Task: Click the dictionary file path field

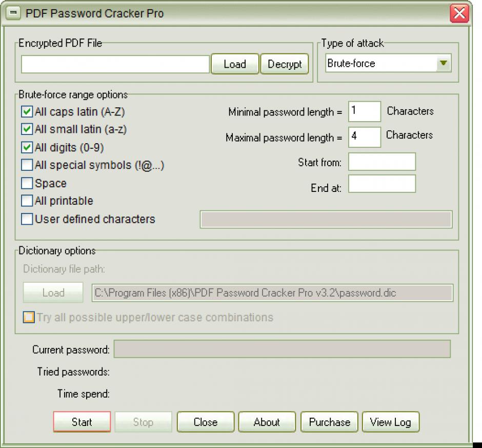Action: point(272,293)
